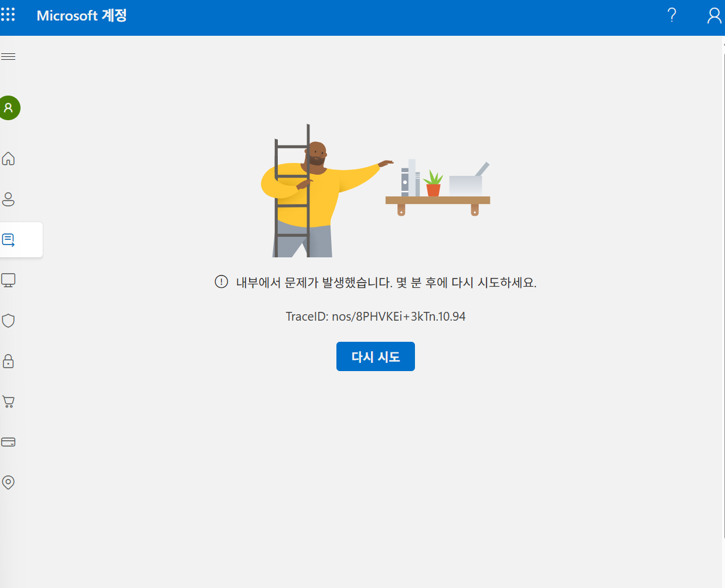Image resolution: width=725 pixels, height=588 pixels.
Task: Click the Microsoft 계정 header title
Action: pos(81,15)
